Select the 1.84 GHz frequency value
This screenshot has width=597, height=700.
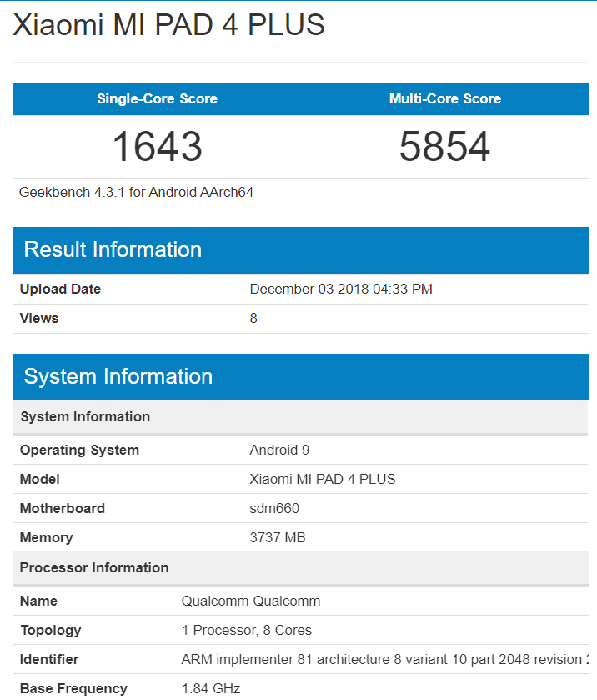(x=211, y=689)
